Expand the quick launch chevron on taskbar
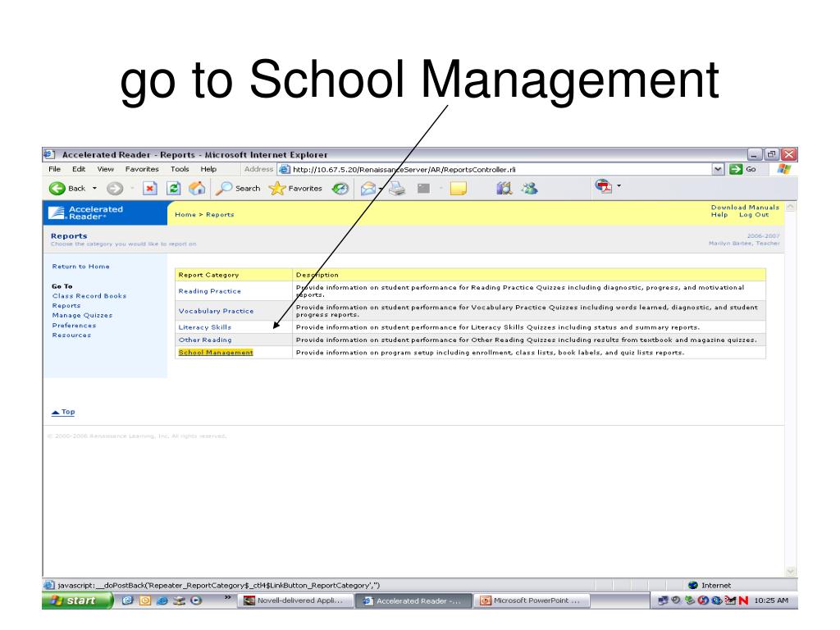840x630 pixels. [228, 597]
